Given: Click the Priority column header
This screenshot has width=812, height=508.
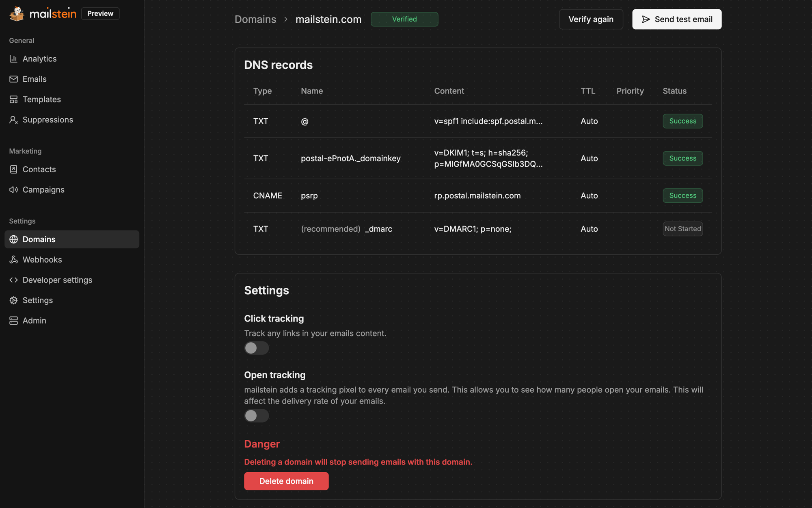Looking at the screenshot, I should [630, 91].
